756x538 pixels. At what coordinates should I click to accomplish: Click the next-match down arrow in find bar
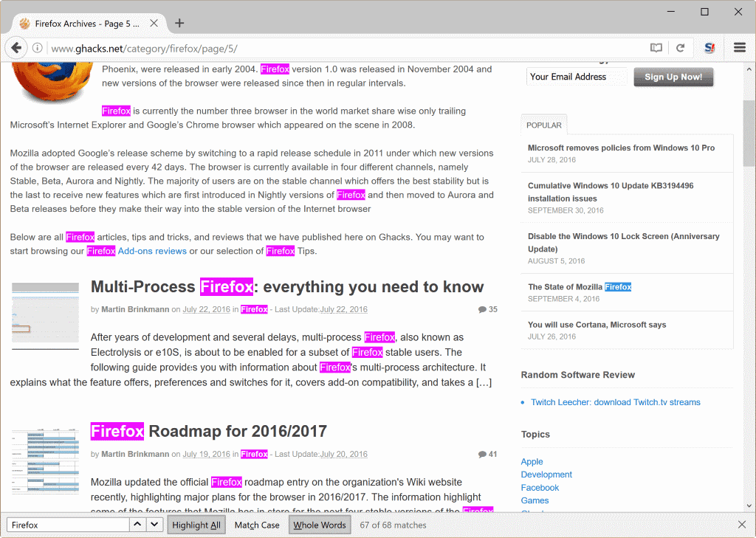tap(154, 524)
